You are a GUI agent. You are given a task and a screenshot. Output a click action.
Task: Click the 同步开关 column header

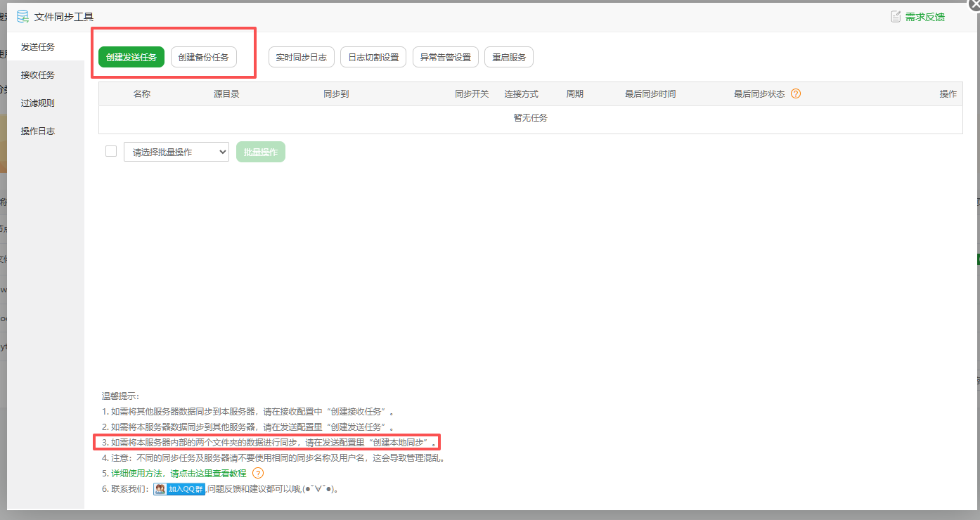[472, 93]
